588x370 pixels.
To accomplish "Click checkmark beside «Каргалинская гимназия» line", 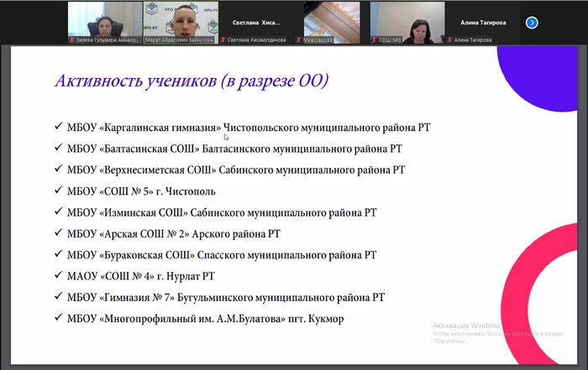I will (x=58, y=126).
